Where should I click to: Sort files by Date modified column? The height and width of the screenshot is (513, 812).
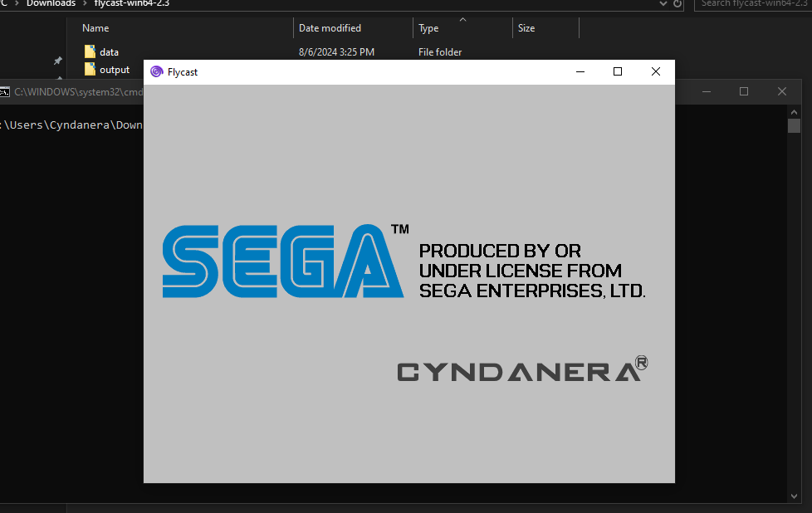330,28
